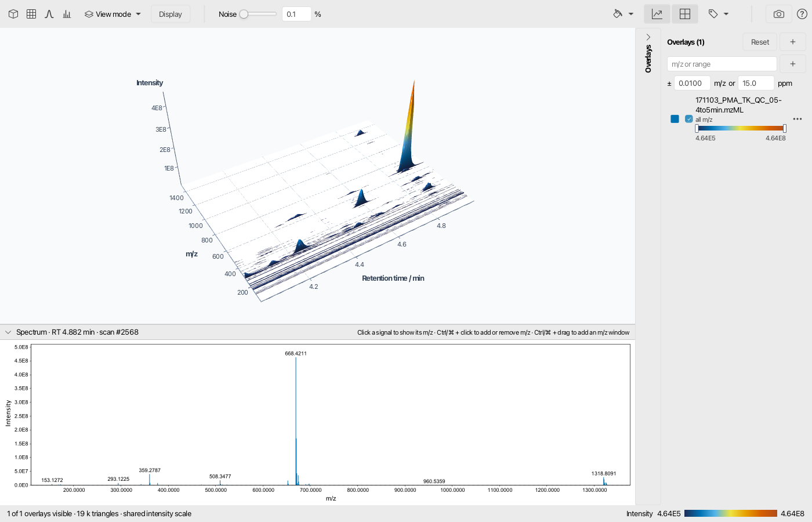Image resolution: width=812 pixels, height=522 pixels.
Task: Edit the 15.0 ppm tolerance field
Action: tap(756, 83)
